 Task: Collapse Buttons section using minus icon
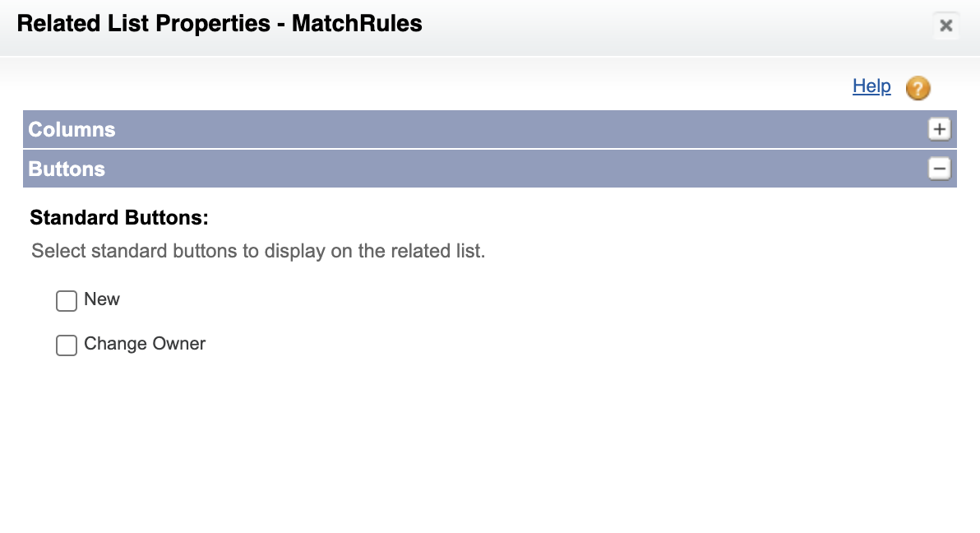(x=939, y=169)
